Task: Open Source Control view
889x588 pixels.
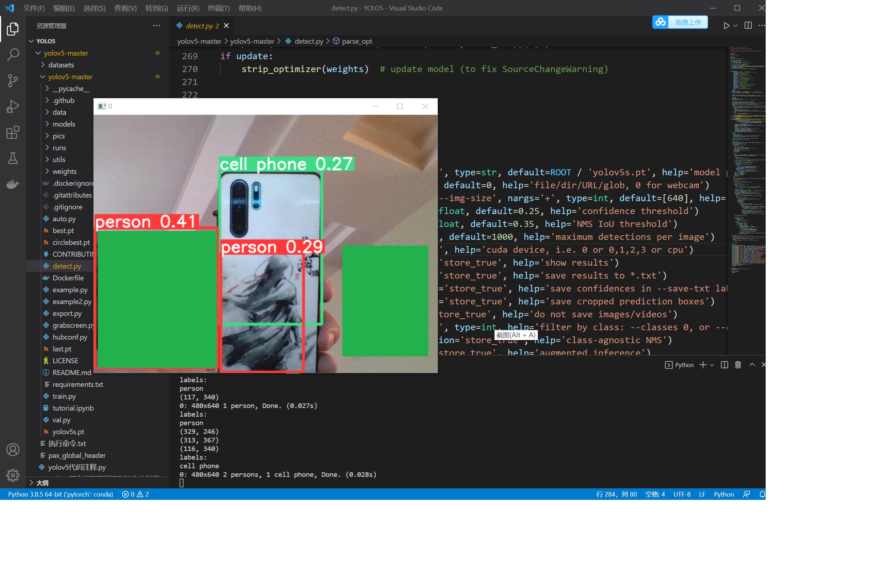Action: (13, 81)
